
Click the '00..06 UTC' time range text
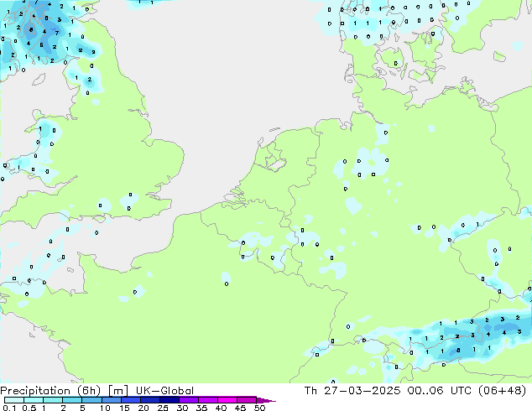click(440, 391)
